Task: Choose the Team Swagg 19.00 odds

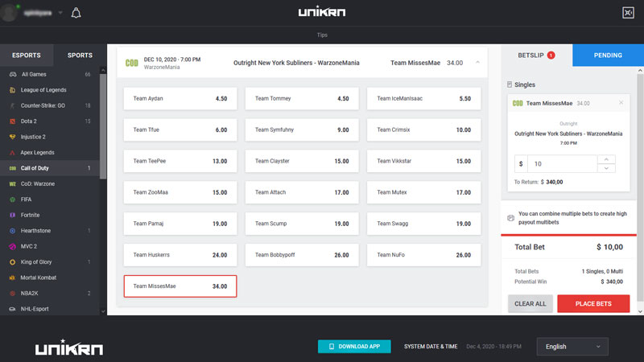Action: pyautogui.click(x=424, y=224)
